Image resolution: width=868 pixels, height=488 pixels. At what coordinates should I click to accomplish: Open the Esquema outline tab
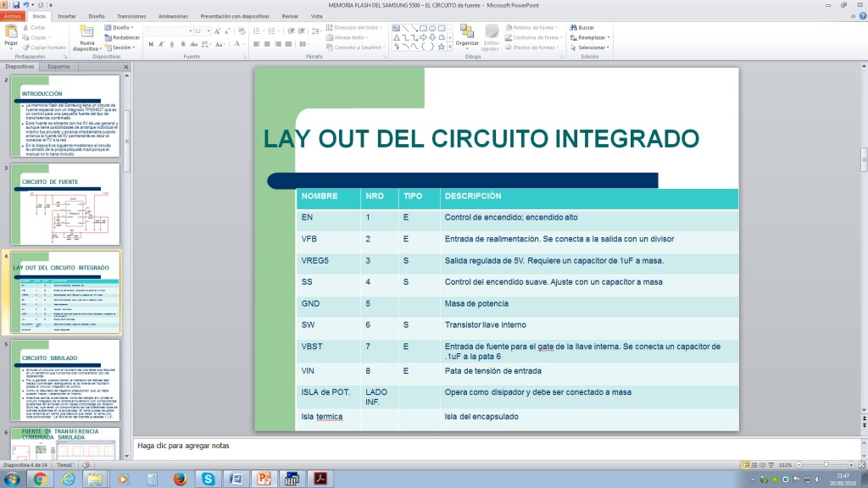pyautogui.click(x=59, y=66)
